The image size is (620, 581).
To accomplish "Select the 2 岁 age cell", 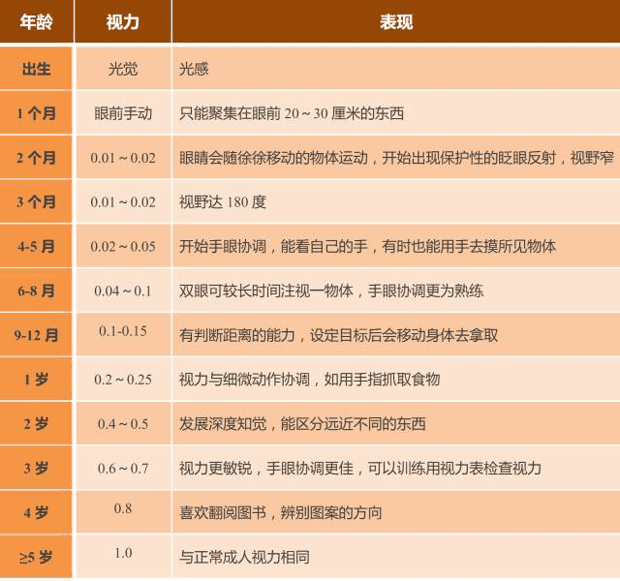I will tap(36, 424).
